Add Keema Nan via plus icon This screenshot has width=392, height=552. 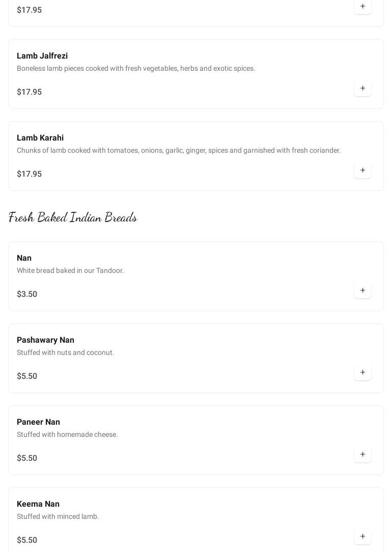tap(362, 537)
